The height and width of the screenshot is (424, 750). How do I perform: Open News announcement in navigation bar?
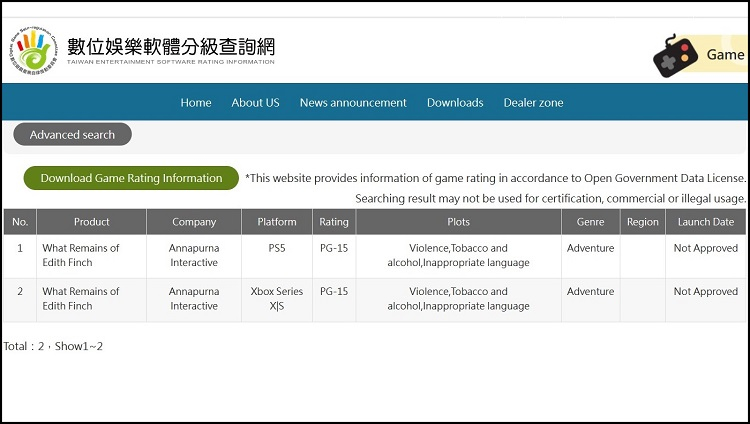pos(353,103)
